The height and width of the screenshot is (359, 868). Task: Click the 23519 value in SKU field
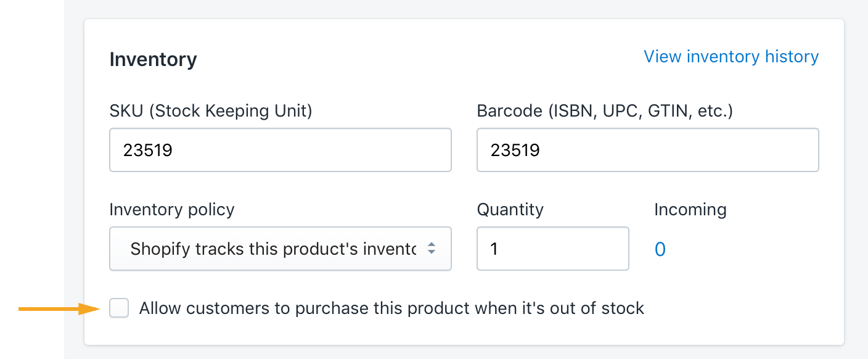(147, 150)
